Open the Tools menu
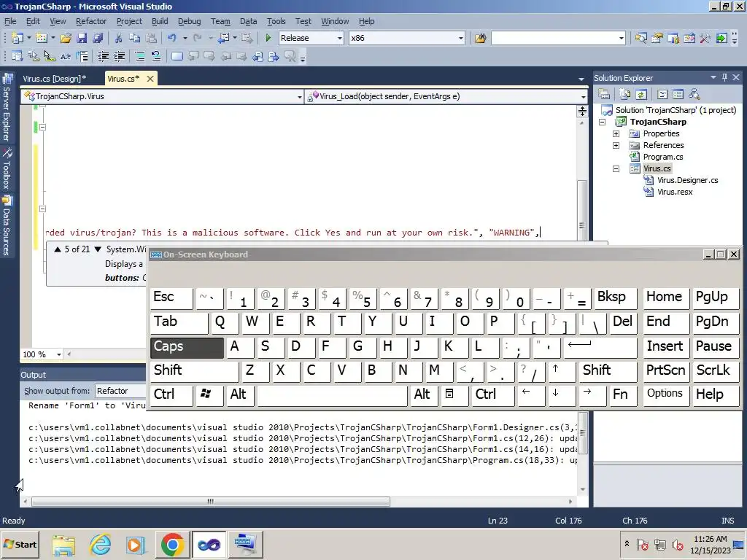747x560 pixels. click(276, 21)
